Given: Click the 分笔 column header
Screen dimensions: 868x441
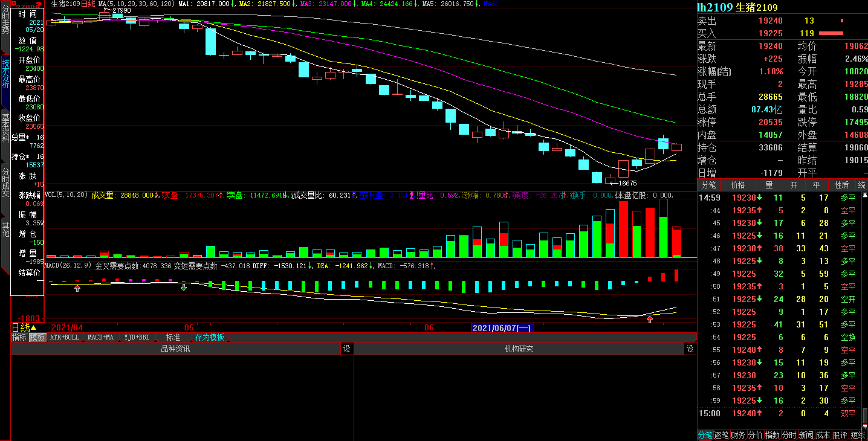Looking at the screenshot, I should coord(707,185).
